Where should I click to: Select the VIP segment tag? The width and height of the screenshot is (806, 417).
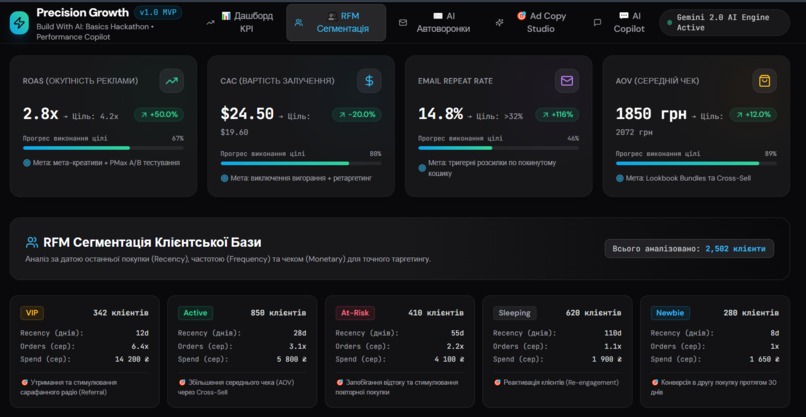tap(32, 313)
